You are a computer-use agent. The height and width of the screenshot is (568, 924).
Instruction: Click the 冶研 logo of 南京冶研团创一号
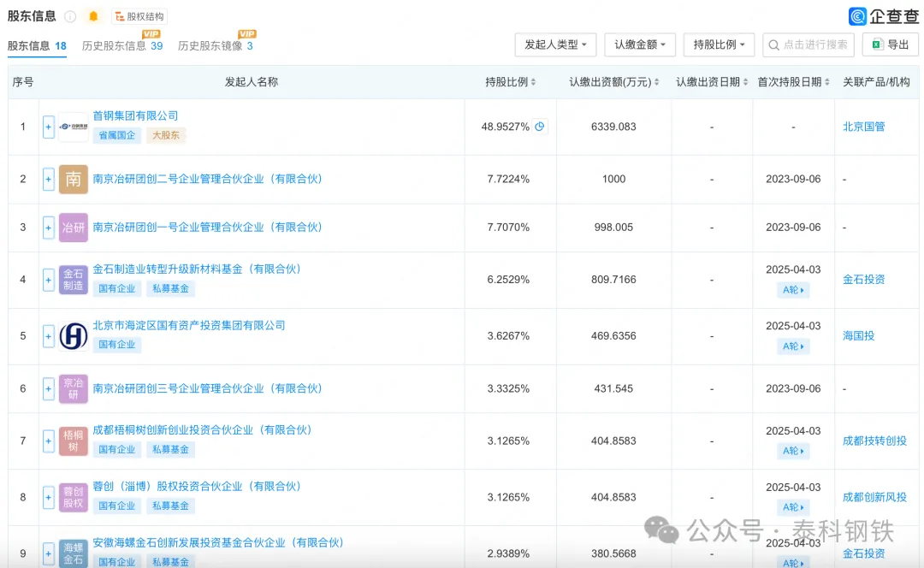tap(73, 228)
